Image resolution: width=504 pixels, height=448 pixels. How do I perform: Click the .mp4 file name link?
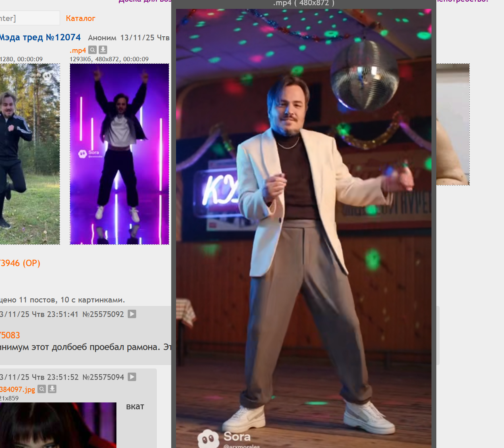78,50
